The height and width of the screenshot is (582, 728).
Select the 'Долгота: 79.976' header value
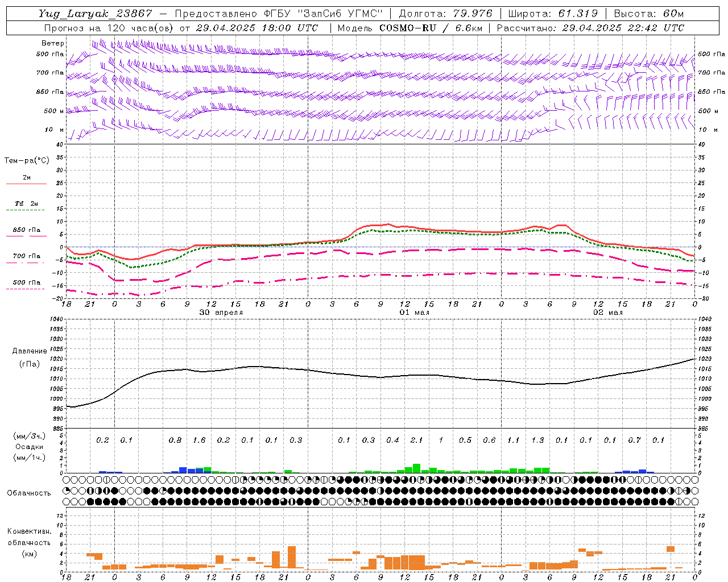click(445, 14)
